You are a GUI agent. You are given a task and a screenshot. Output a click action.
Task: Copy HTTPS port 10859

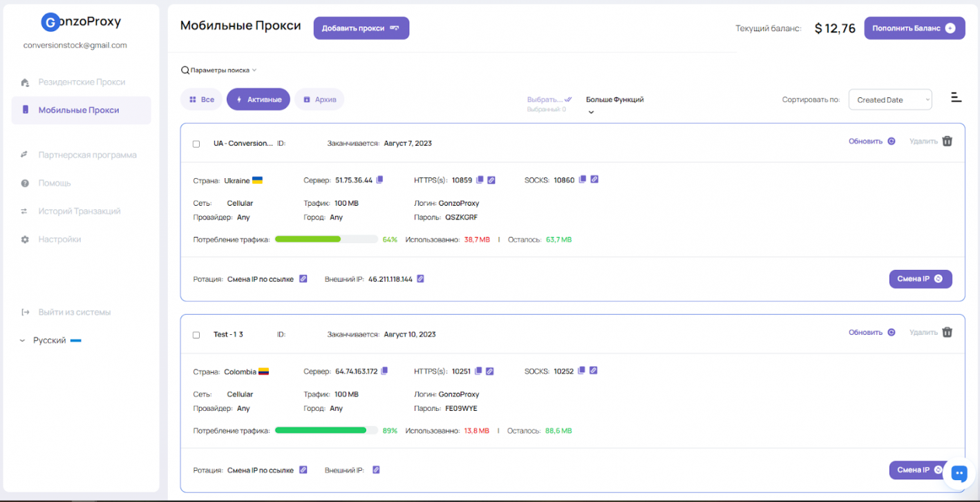480,180
